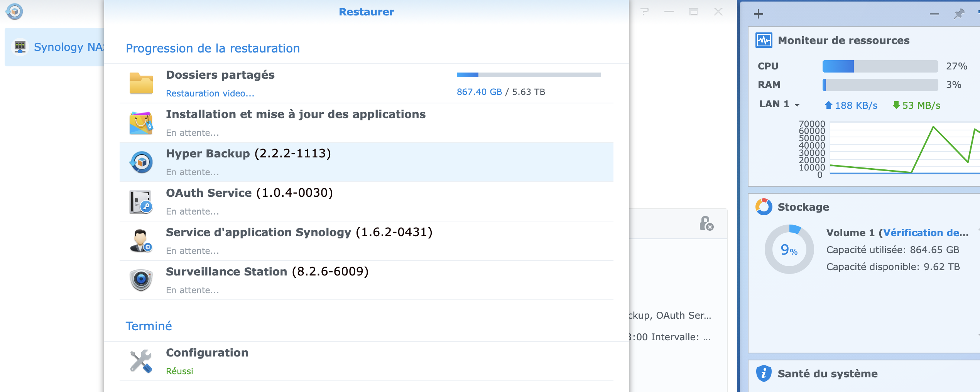
Task: Select the Synology NAS task icon
Action: [x=20, y=47]
